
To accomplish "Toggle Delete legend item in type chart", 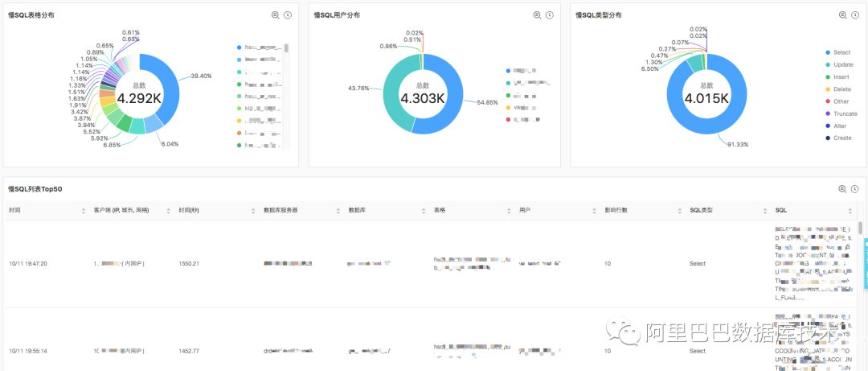I will pyautogui.click(x=838, y=89).
